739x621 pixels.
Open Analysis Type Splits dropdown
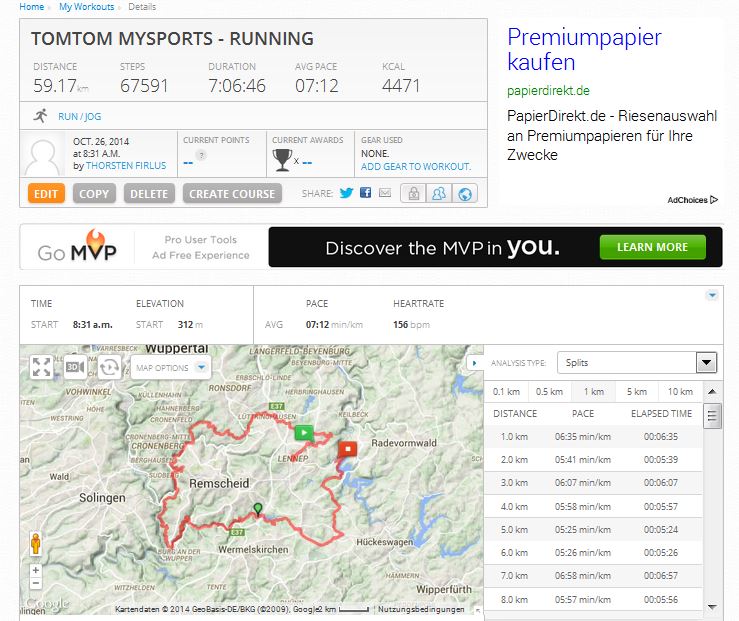[637, 363]
